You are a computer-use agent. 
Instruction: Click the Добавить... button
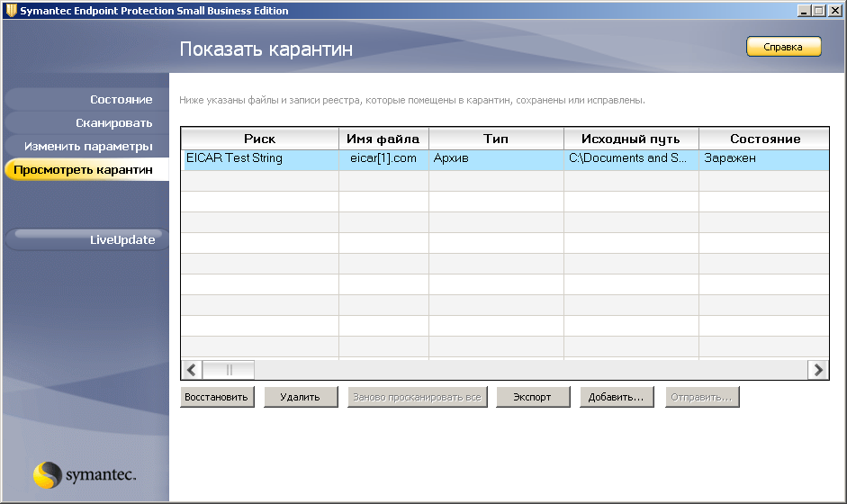617,397
